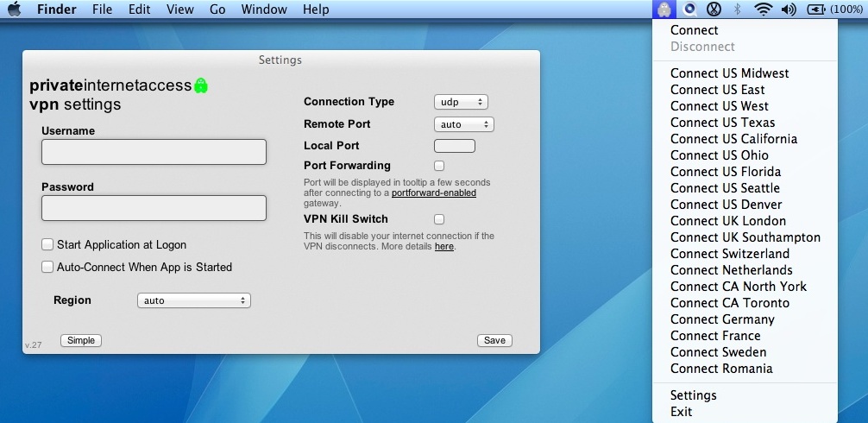Open the Wi-Fi status menu

pyautogui.click(x=763, y=9)
